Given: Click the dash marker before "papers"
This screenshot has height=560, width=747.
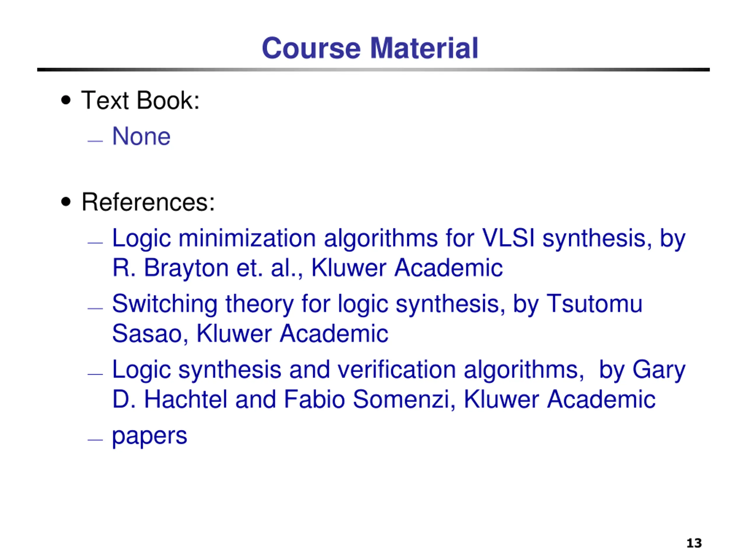Looking at the screenshot, I should [95, 440].
